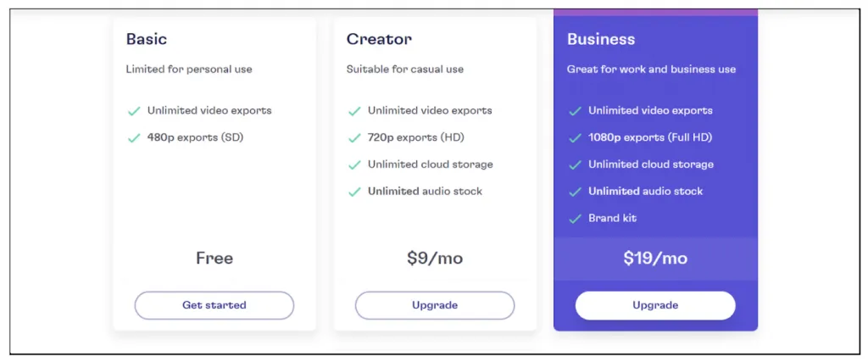
Task: Click checkmark beside Creator Unlimited cloud storage
Action: (x=354, y=165)
